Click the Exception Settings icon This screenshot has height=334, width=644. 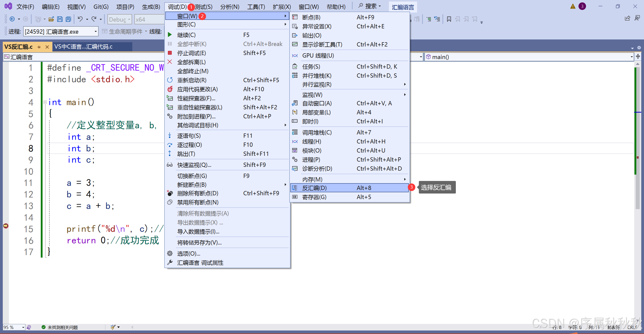[x=295, y=26]
